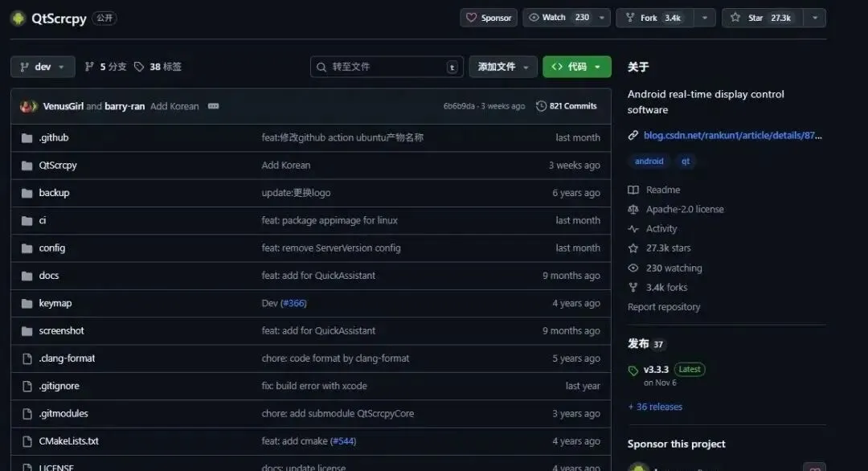Fork the repository with Fork button
The image size is (868, 471).
656,18
